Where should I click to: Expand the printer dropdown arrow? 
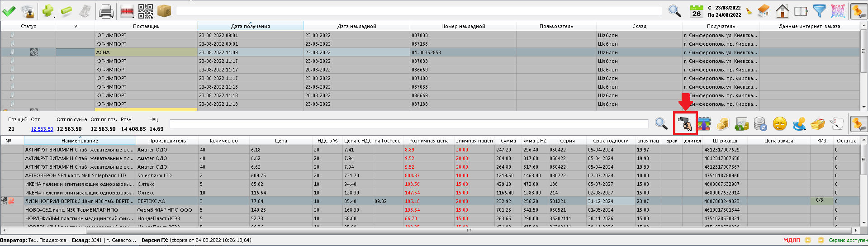click(113, 17)
